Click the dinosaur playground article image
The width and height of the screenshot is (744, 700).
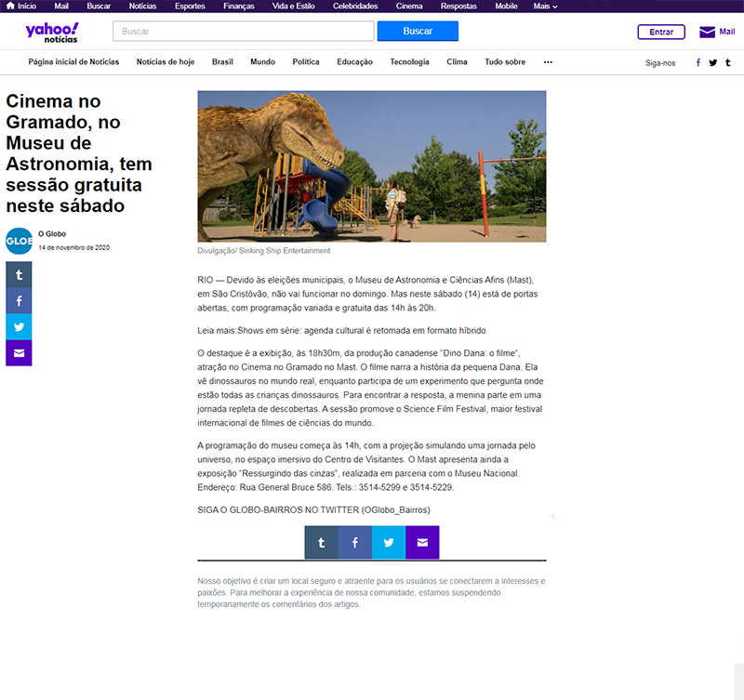click(371, 166)
